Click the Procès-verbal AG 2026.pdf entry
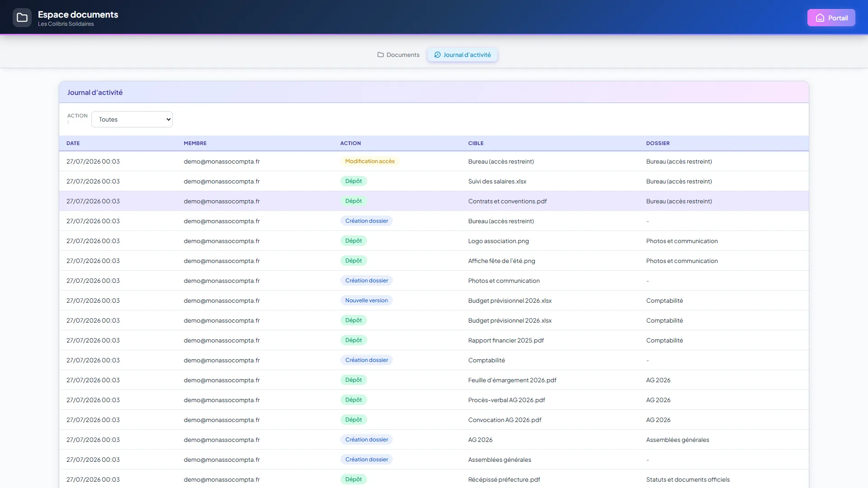This screenshot has height=488, width=868. coord(506,400)
